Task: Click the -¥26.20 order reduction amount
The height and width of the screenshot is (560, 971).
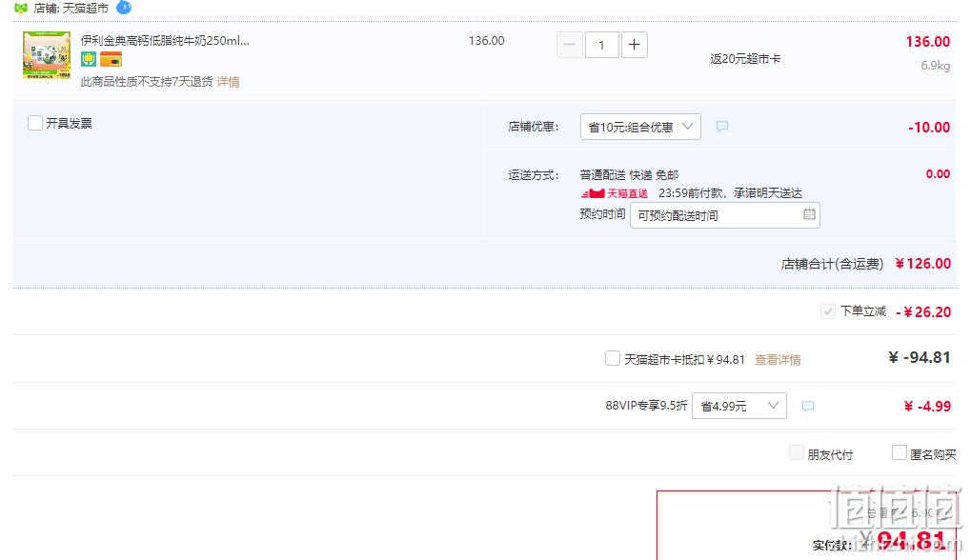Action: [x=923, y=311]
